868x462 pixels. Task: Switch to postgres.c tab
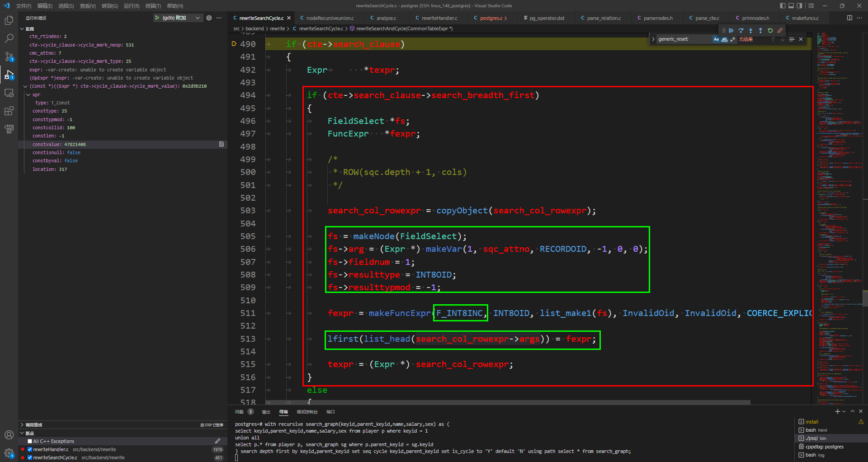click(x=493, y=18)
